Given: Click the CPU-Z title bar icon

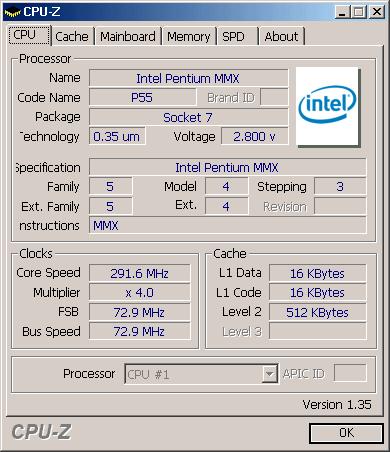Looking at the screenshot, I should (12, 13).
